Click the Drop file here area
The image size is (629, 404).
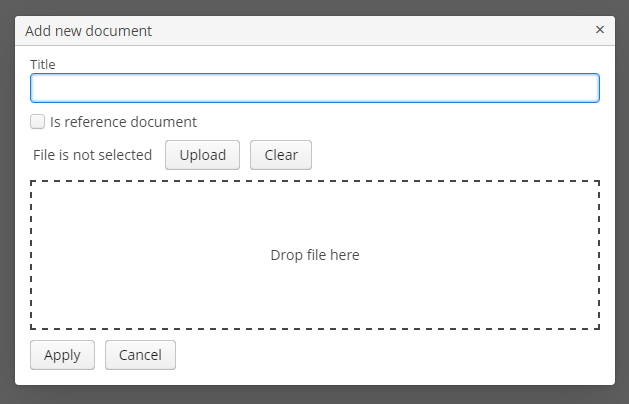pyautogui.click(x=315, y=255)
